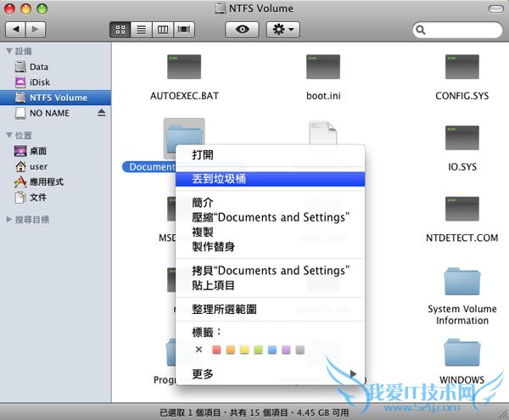The width and height of the screenshot is (509, 420).
Task: Select the WINDOWS folder icon
Action: 461,352
